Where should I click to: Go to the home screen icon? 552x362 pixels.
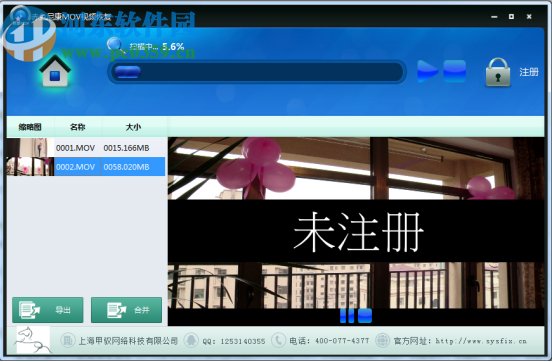pyautogui.click(x=55, y=71)
